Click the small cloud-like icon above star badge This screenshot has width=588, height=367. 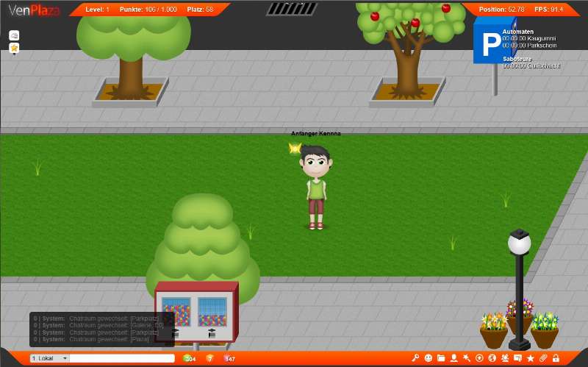14,35
